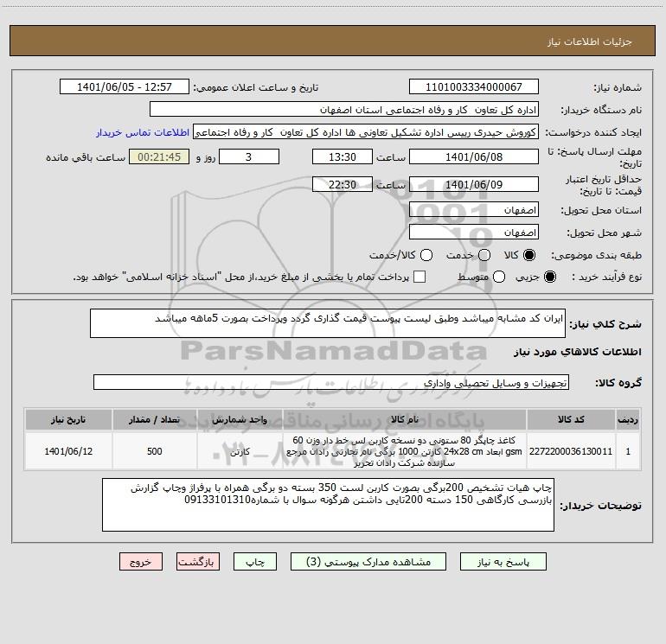Click the days remaining field showing 3
This screenshot has height=644, width=666.
(249, 156)
